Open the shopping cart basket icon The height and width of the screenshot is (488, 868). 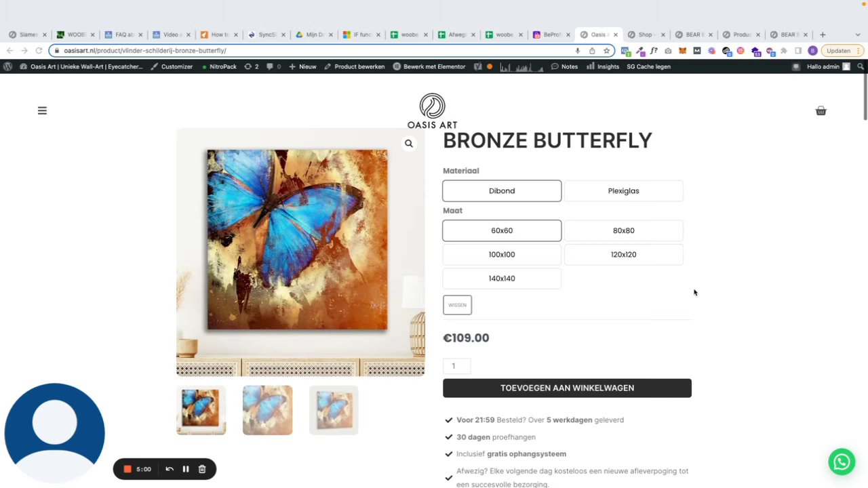click(x=821, y=110)
